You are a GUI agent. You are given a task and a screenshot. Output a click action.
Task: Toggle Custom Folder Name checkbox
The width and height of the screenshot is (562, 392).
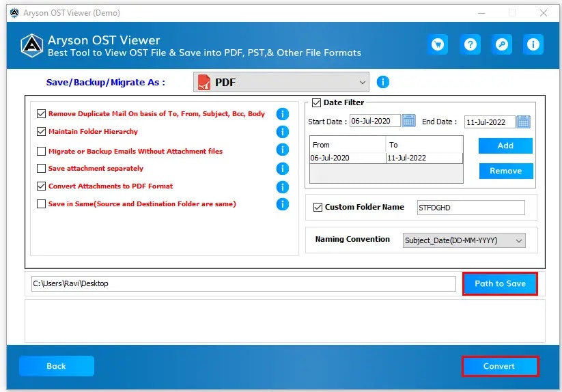318,207
